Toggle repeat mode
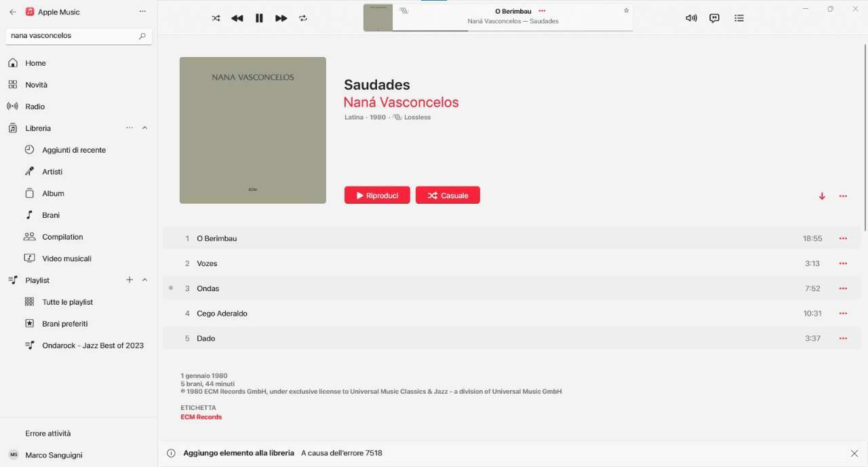 (303, 18)
